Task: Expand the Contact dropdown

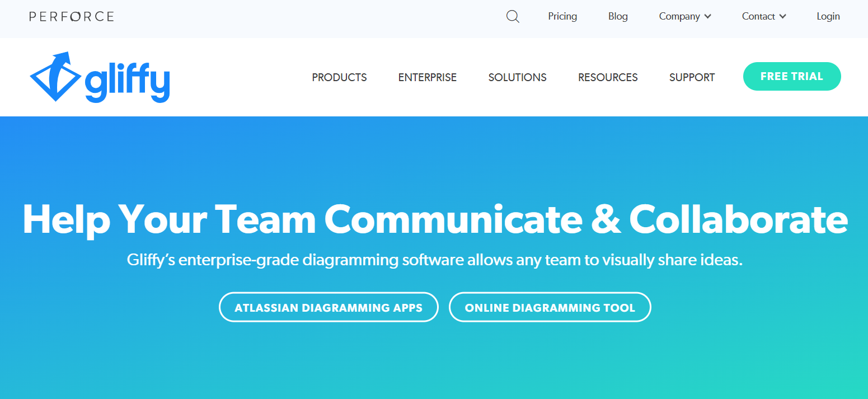Action: (x=764, y=17)
